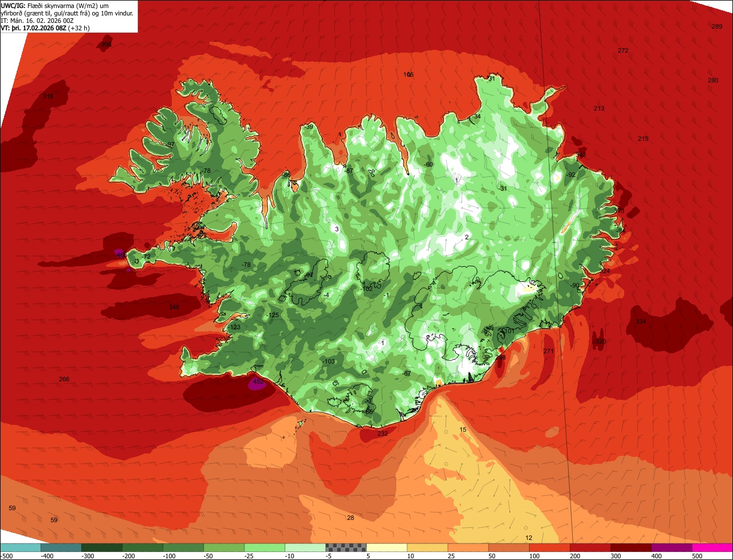Viewport: 733px width, 560px height.
Task: Click the map value '-103' in south Iceland
Action: coord(329,361)
